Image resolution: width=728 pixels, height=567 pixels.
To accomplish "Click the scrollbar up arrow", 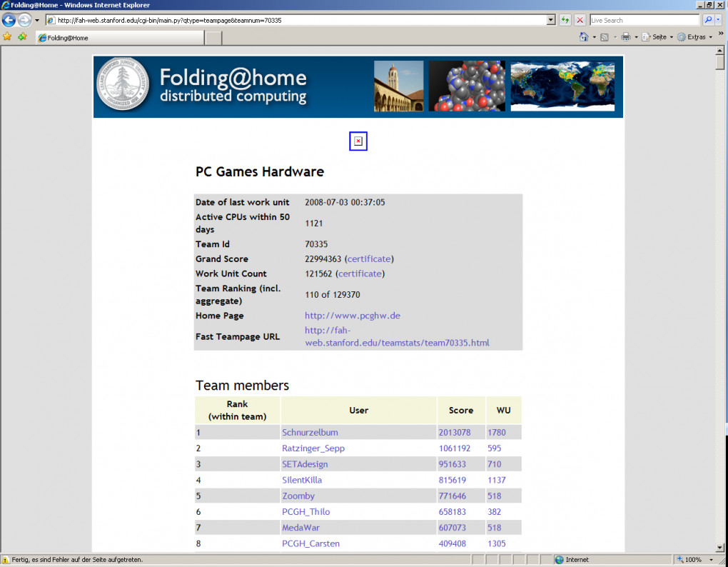I will [720, 50].
